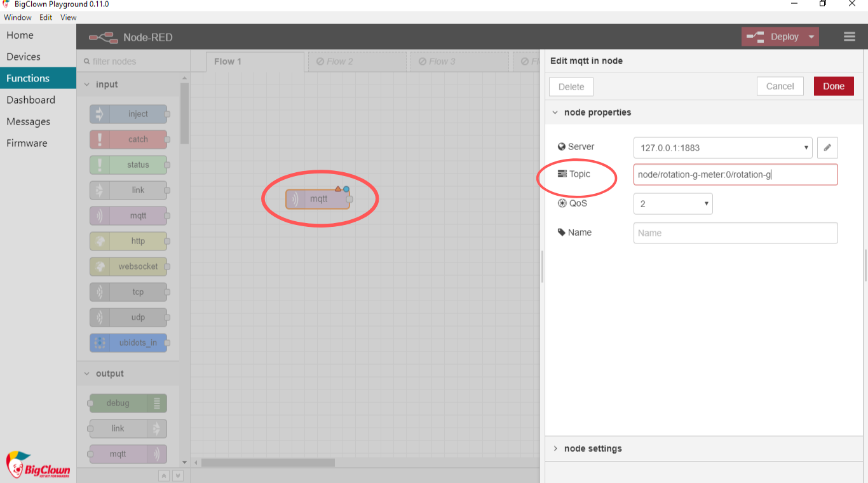Switch to the Flow 1 tab
This screenshot has width=868, height=483.
255,62
